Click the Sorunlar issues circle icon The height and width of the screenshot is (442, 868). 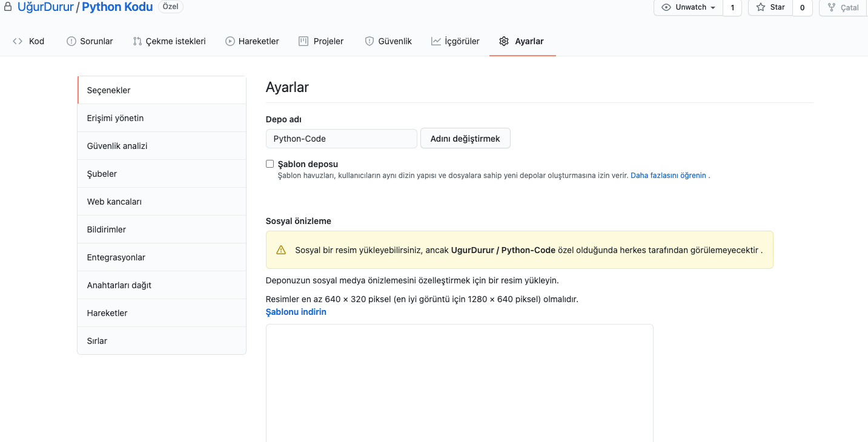(x=71, y=41)
